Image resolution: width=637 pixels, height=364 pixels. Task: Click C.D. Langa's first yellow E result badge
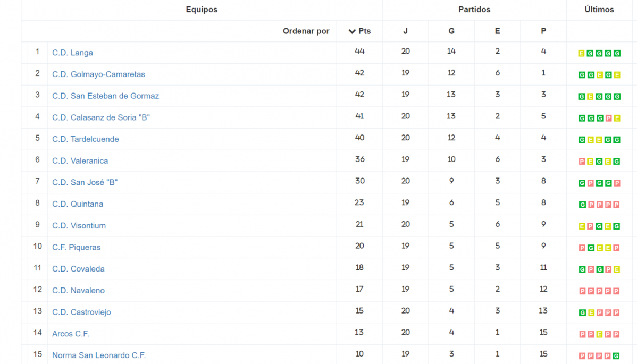581,54
